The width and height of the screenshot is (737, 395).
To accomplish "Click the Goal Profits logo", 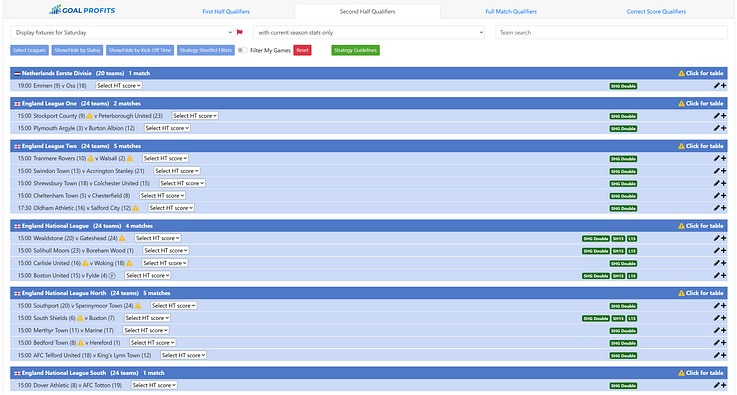I will 82,10.
